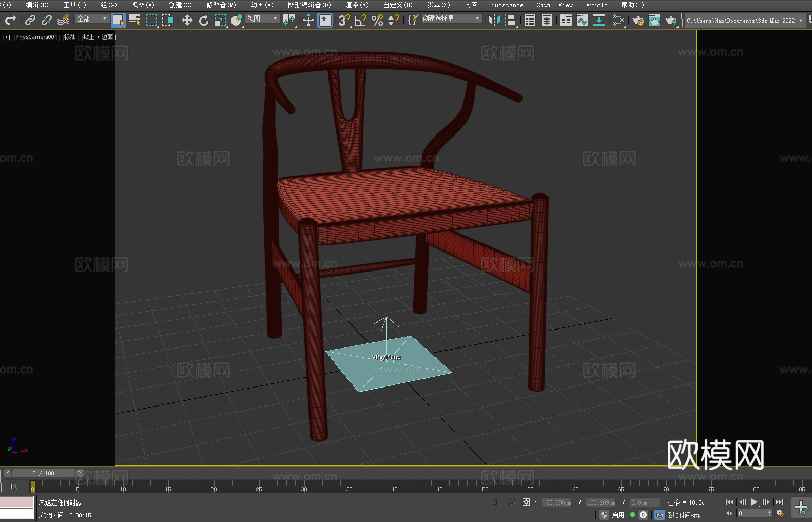Open the Rendered Frame Window icon

point(654,20)
